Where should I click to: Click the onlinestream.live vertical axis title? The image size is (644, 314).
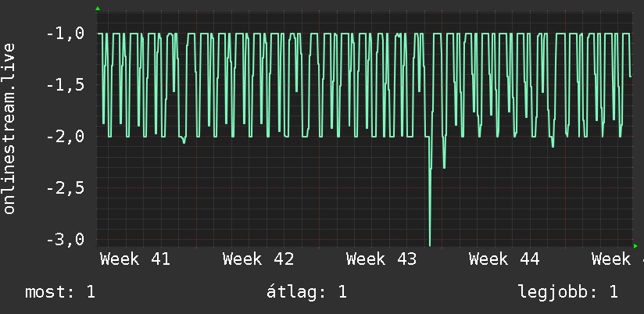(9, 129)
